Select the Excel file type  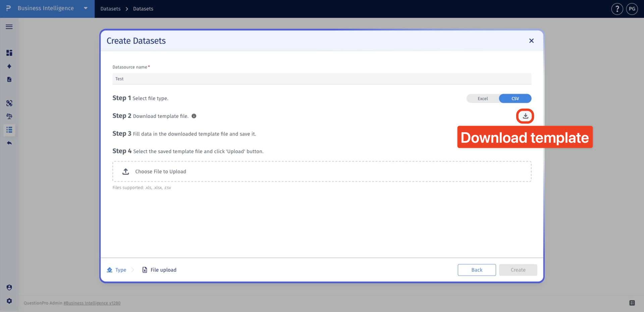tap(483, 98)
